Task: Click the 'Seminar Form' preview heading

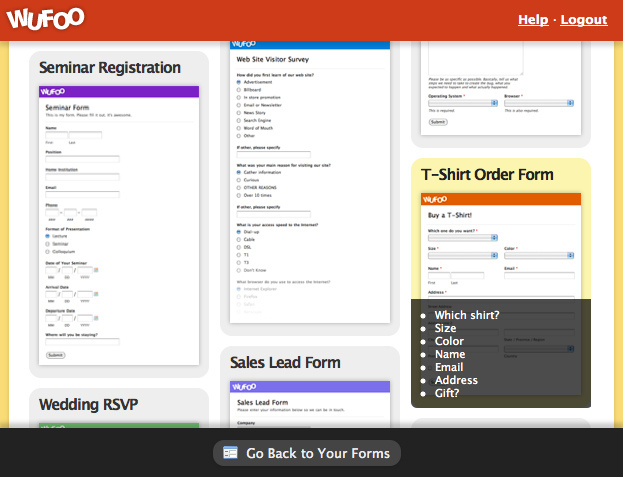Action: click(67, 108)
